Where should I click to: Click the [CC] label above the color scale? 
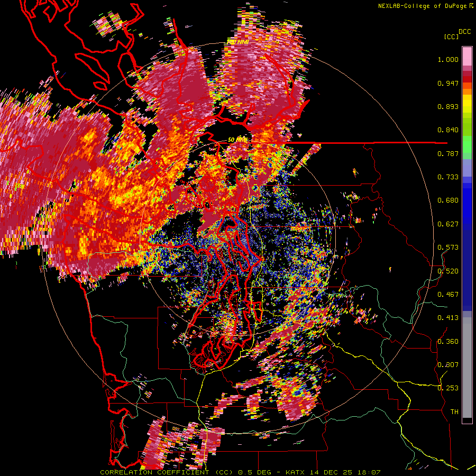pyautogui.click(x=451, y=36)
